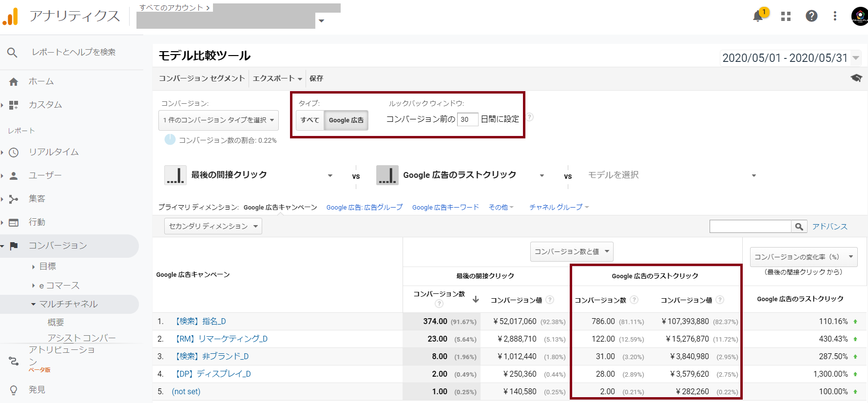The height and width of the screenshot is (403, 868).
Task: Click help icon beside Google 広告 コンバージョン数
Action: click(x=634, y=300)
